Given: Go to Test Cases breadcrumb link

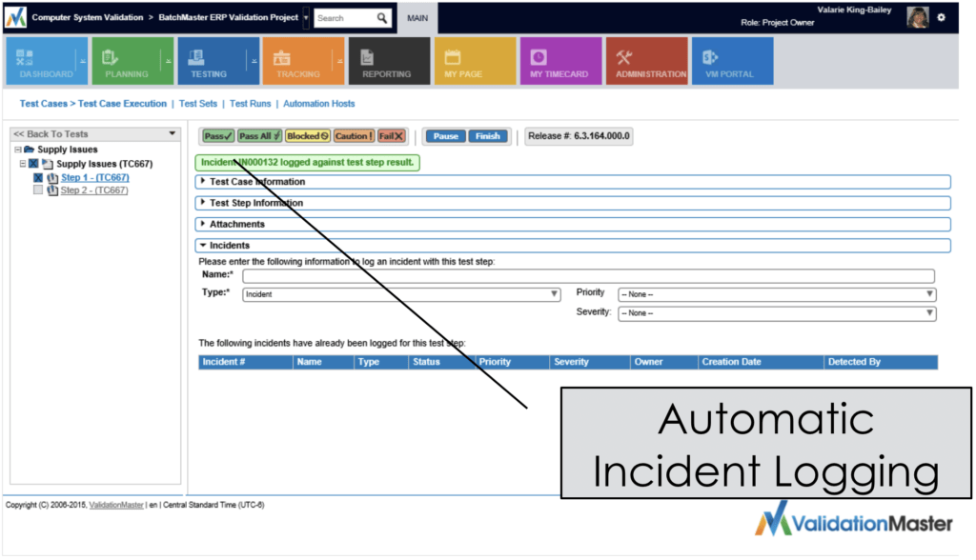Looking at the screenshot, I should (43, 103).
